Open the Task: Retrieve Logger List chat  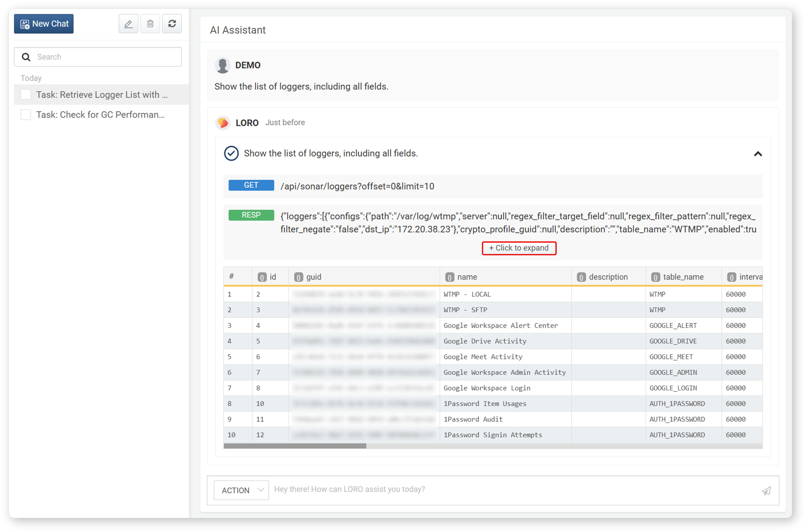pyautogui.click(x=102, y=95)
